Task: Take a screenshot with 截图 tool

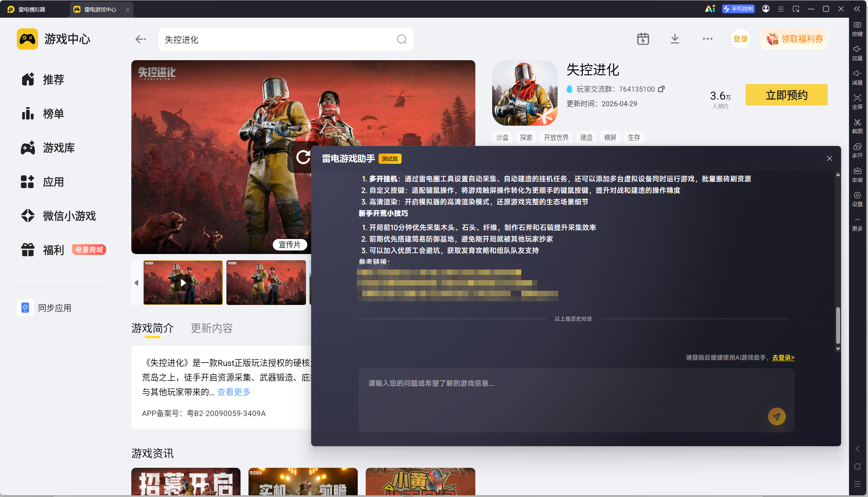Action: [x=857, y=126]
